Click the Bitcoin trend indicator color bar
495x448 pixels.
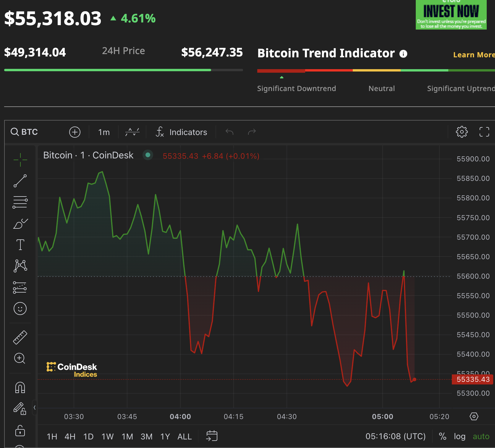click(x=376, y=71)
